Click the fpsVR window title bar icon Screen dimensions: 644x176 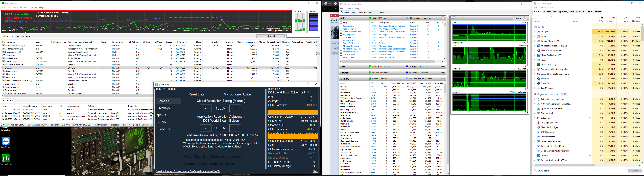click(156, 84)
